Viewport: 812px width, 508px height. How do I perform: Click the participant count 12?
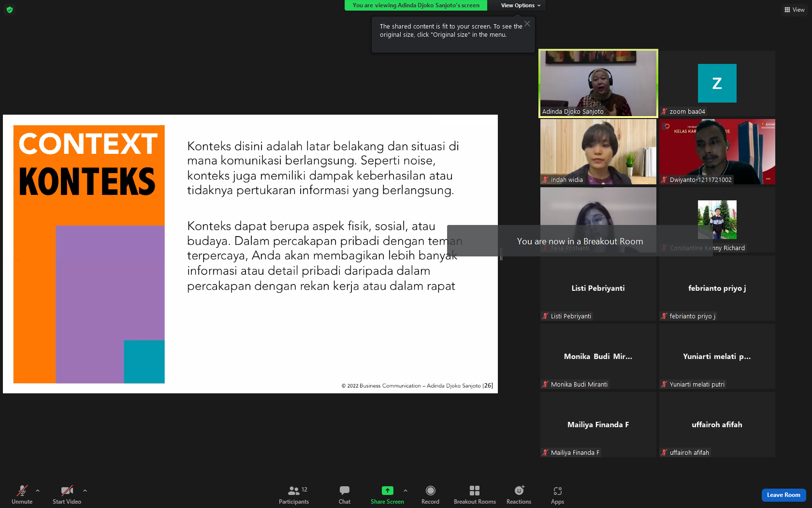304,490
